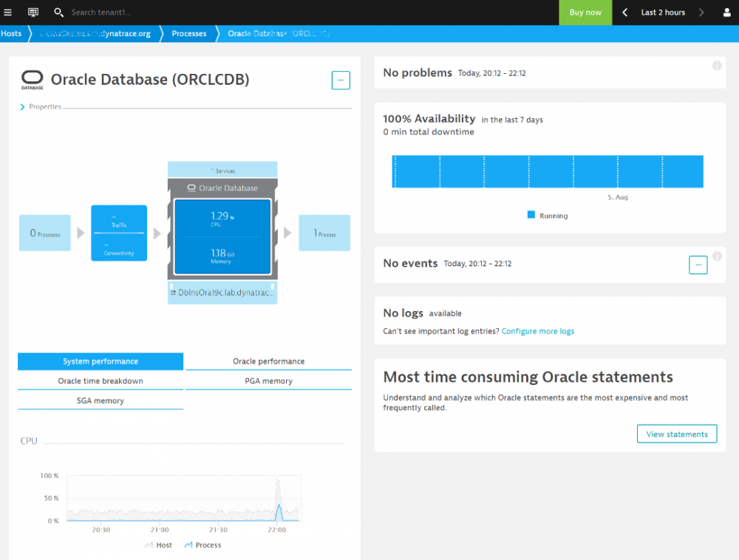Toggle Process series in CPU chart legend
This screenshot has height=560, width=739.
pyautogui.click(x=202, y=545)
